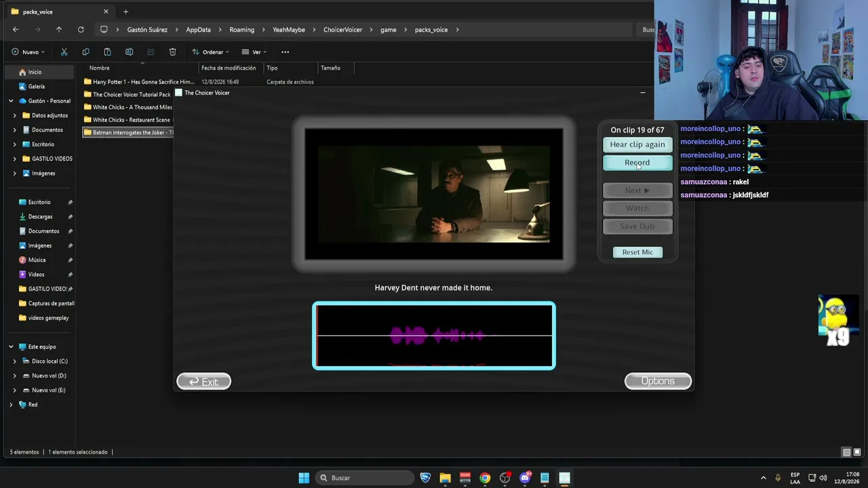The width and height of the screenshot is (868, 488).
Task: Open network settings from the tray
Action: 812,478
